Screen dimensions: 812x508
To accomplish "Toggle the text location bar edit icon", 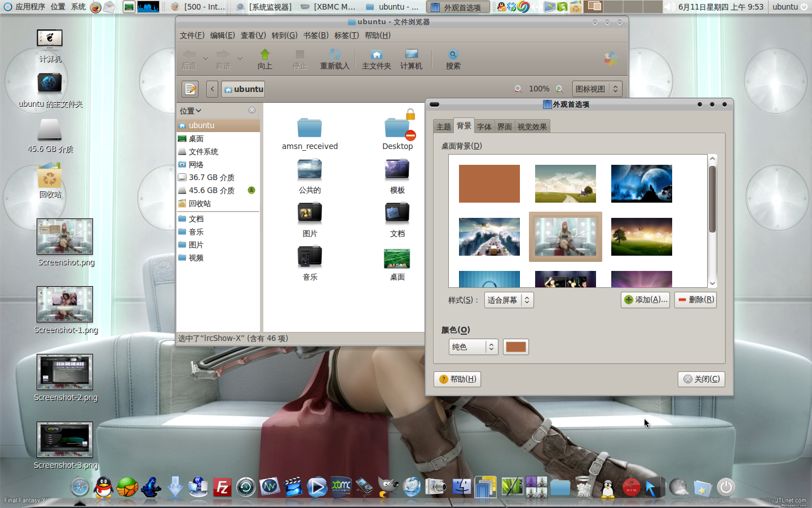I will click(191, 89).
